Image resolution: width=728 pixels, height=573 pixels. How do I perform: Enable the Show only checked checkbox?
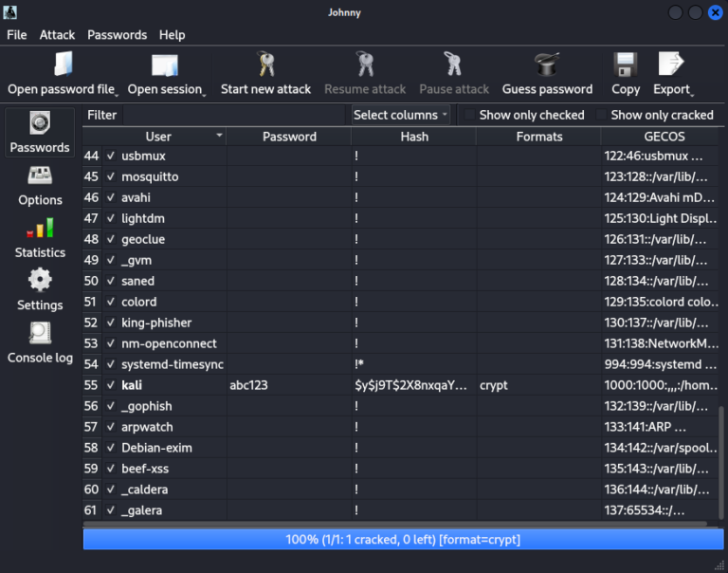pos(469,115)
